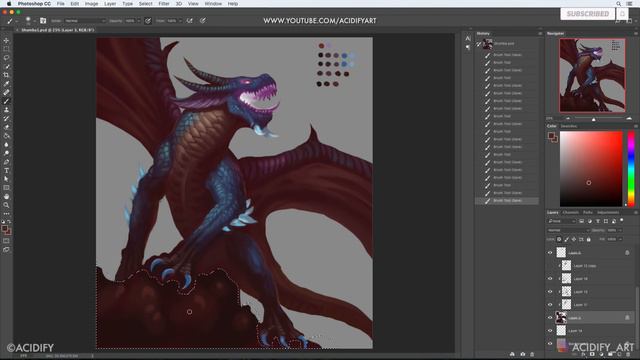Hide Layer 17 with its eye icon
The height and width of the screenshot is (360, 640).
tap(550, 305)
